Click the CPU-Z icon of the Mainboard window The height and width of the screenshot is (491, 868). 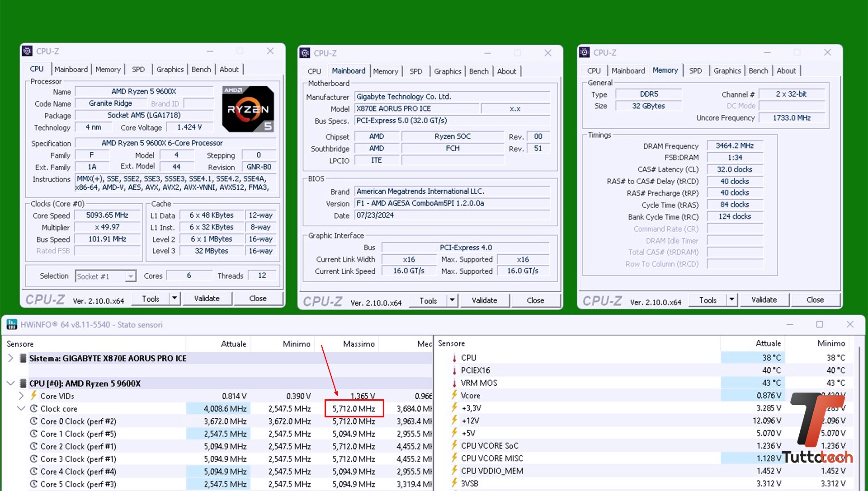pos(305,53)
